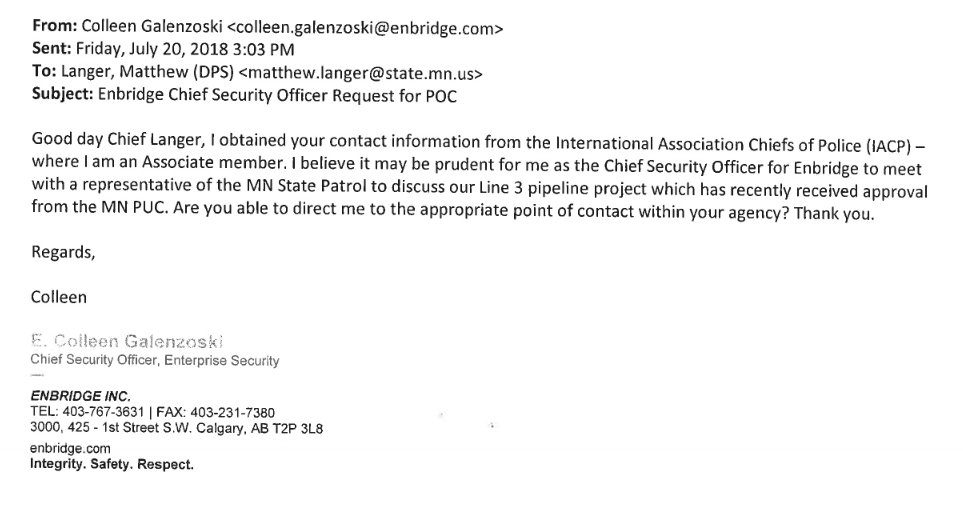The height and width of the screenshot is (513, 963).
Task: Click the title 'Chief Security Officer, Enterprise Security'
Action: tap(154, 360)
